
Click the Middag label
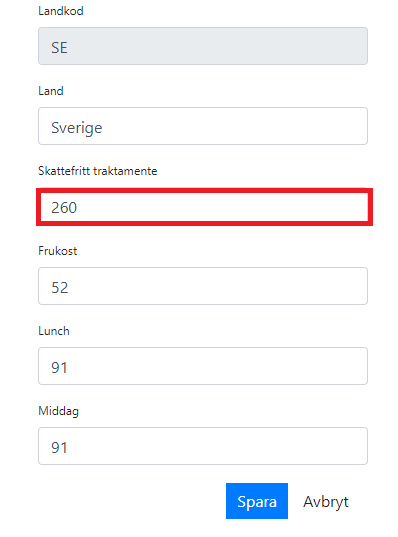(59, 411)
